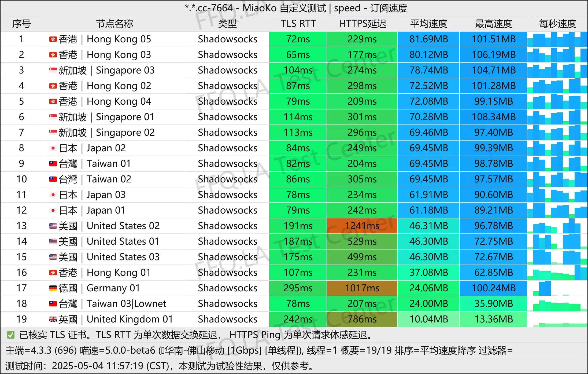Click the 13.36MB max speed cell
This screenshot has width=588, height=374.
point(494,319)
